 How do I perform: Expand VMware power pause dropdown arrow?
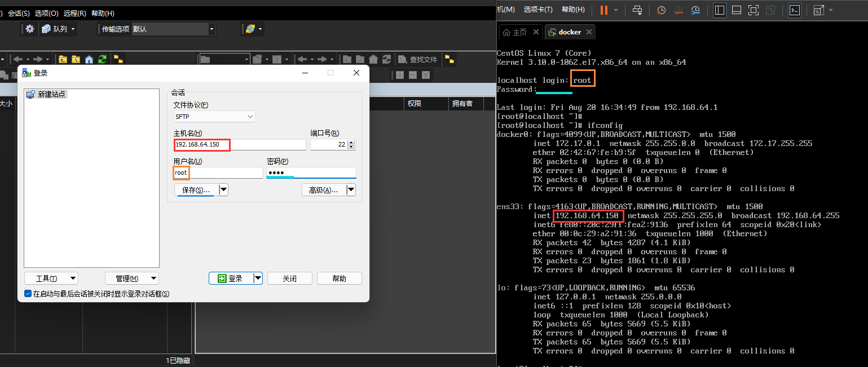click(615, 10)
